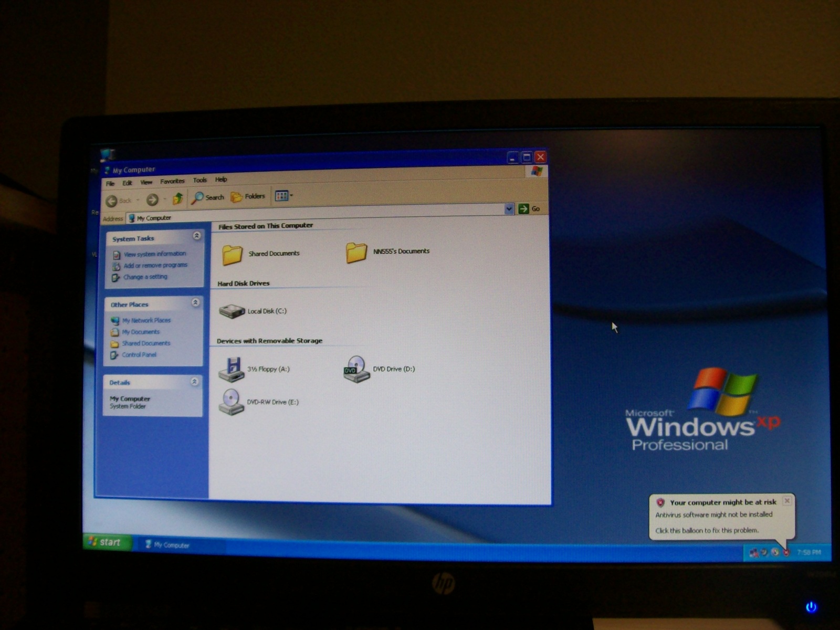The image size is (840, 630).
Task: Click Change a setting link
Action: click(x=145, y=277)
